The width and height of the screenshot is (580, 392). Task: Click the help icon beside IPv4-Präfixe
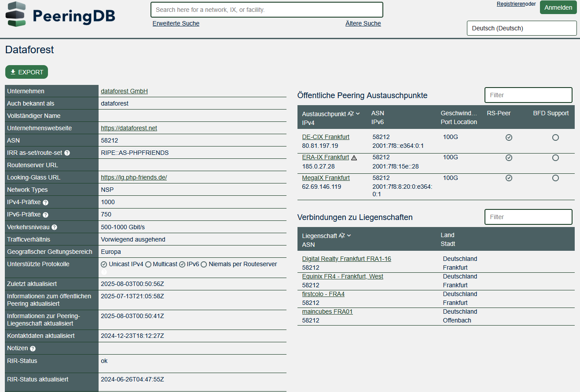pyautogui.click(x=46, y=202)
